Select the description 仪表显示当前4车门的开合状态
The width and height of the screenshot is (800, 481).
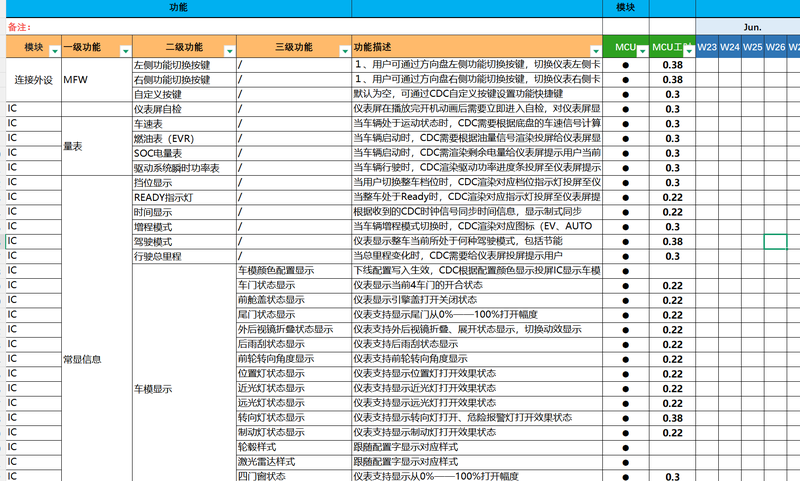(477, 286)
